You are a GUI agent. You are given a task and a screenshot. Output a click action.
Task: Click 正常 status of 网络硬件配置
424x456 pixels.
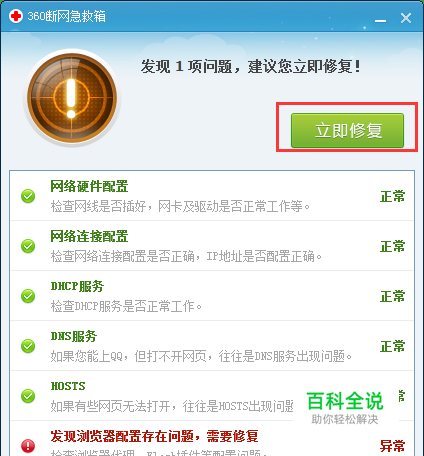392,196
